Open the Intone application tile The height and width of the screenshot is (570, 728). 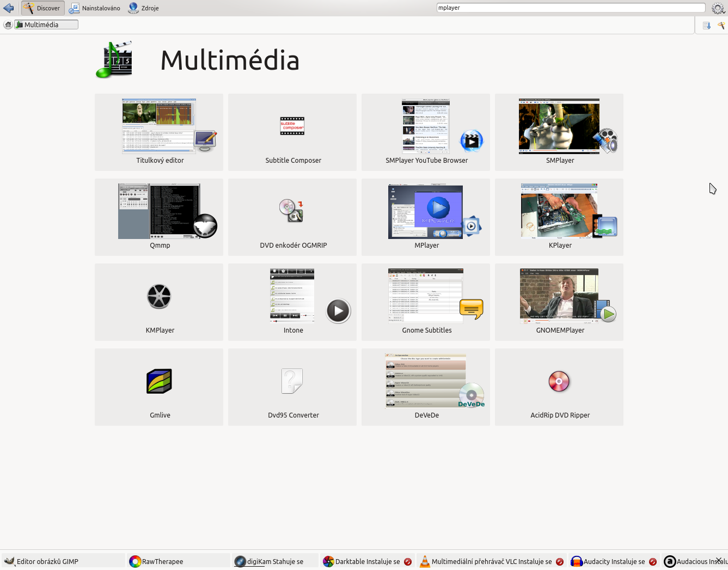pos(292,302)
